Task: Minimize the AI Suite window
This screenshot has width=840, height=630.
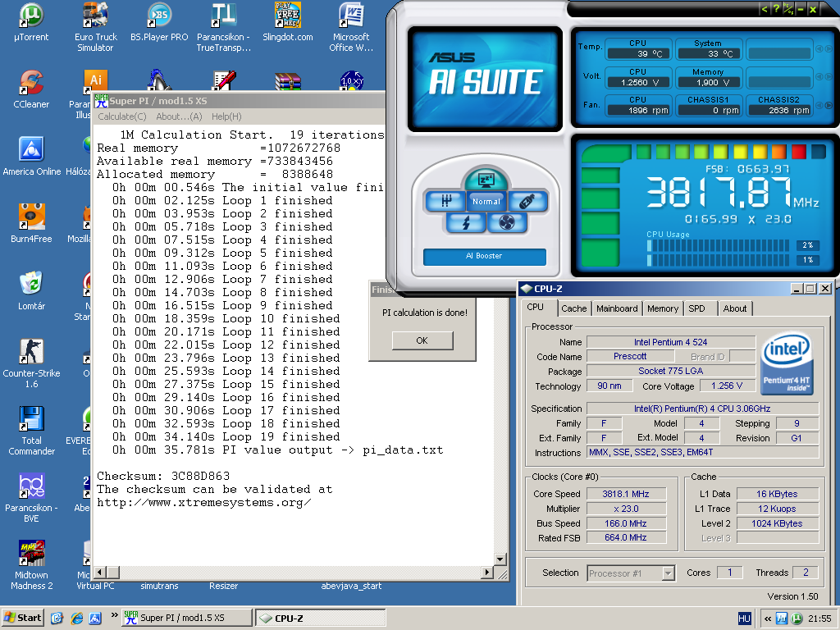Action: coord(801,9)
